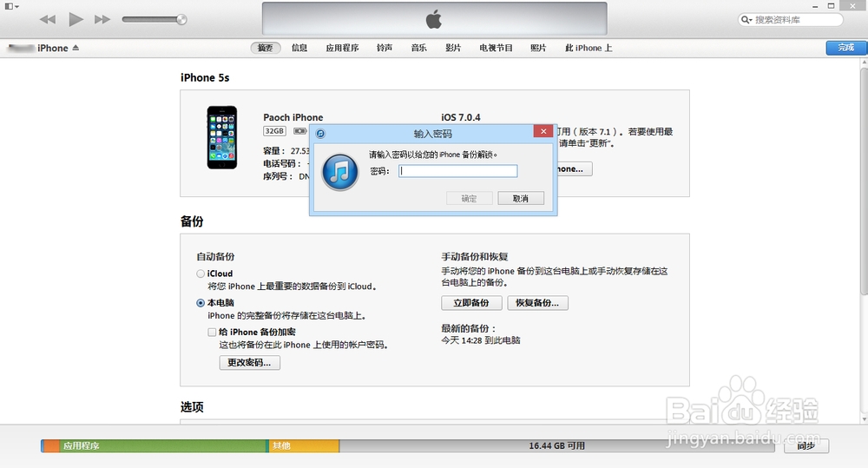Click the 32GB capacity badge
This screenshot has height=468, width=868.
274,131
